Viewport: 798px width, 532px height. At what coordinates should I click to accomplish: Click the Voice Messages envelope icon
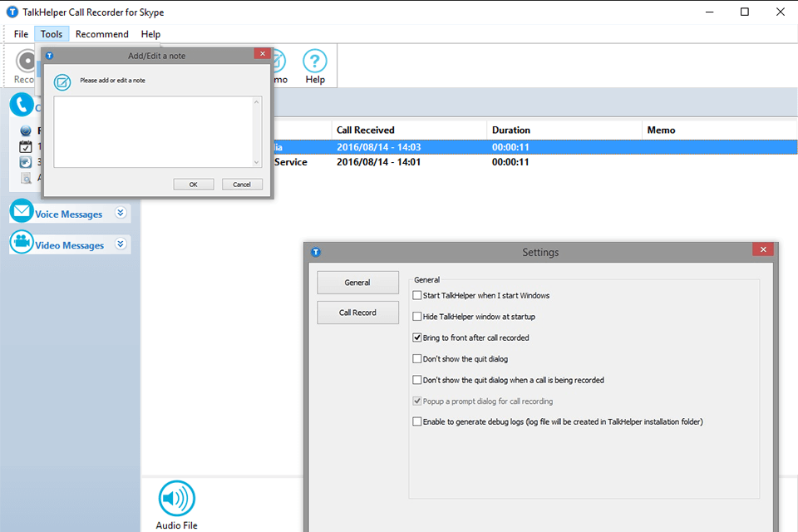click(22, 211)
